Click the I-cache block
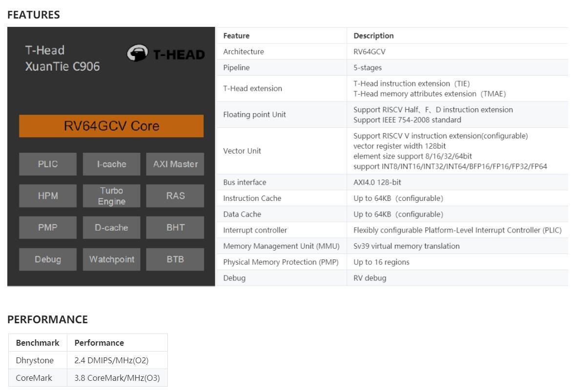Viewport: 573px width, 392px height. click(111, 164)
